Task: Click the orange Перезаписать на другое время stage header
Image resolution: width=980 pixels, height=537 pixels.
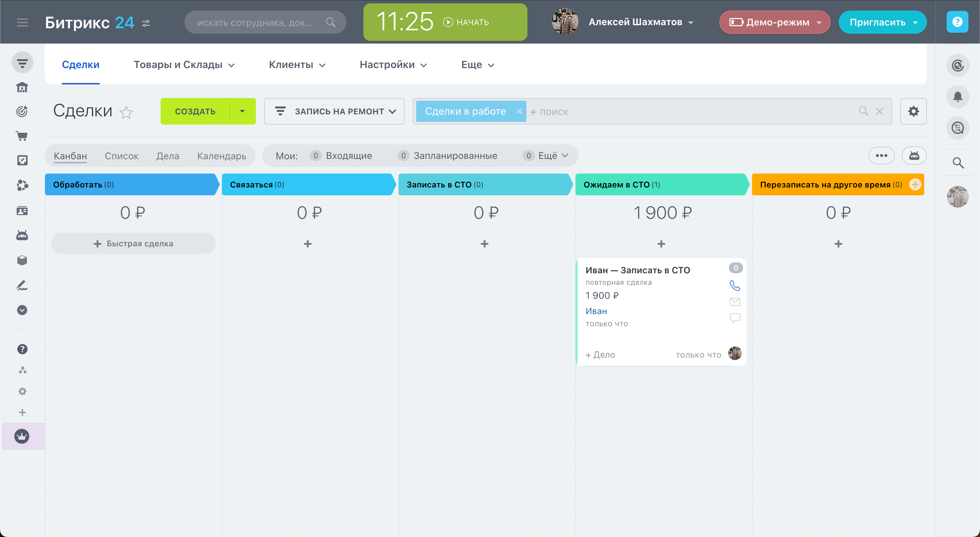Action: 826,185
